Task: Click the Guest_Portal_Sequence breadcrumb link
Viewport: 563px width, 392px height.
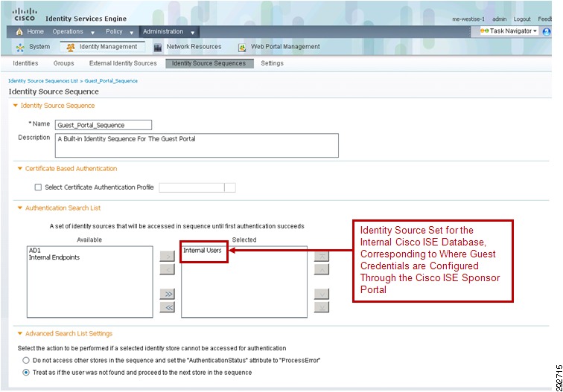Action: click(111, 80)
